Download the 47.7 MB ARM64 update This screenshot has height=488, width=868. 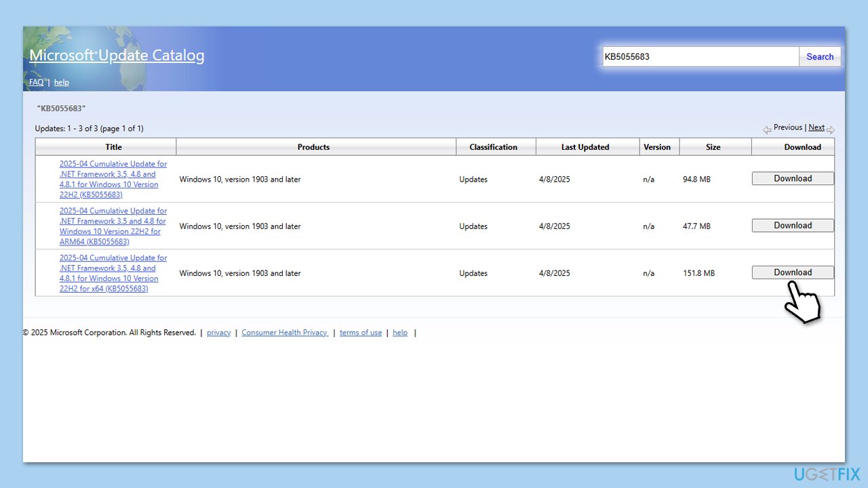click(793, 226)
